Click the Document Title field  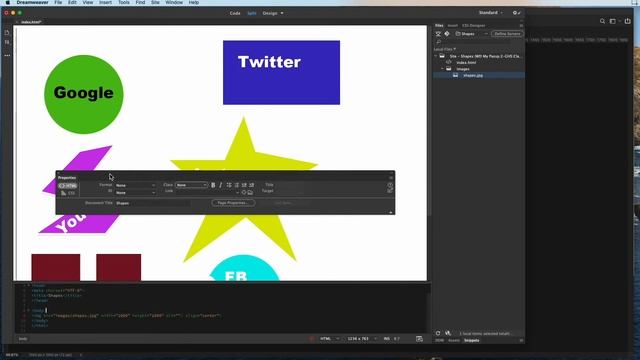(x=153, y=203)
